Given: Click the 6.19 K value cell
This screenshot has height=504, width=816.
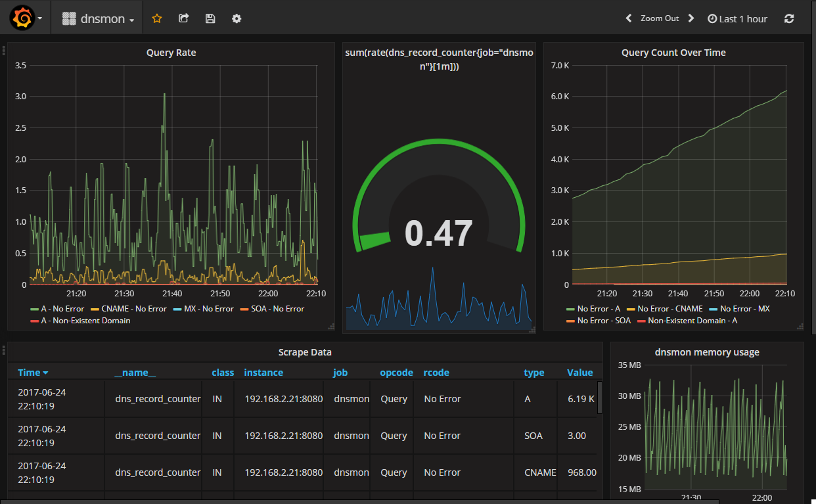Looking at the screenshot, I should pyautogui.click(x=581, y=399).
